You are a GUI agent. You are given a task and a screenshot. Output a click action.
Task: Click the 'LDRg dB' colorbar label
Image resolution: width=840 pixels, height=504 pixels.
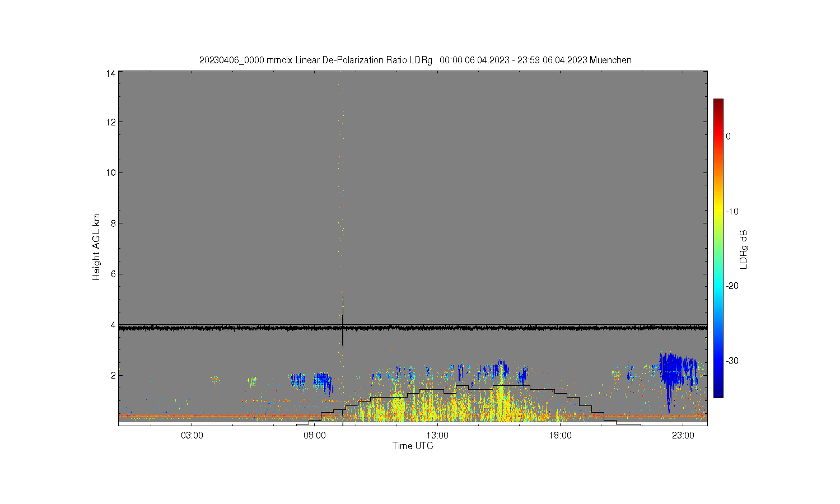(744, 250)
